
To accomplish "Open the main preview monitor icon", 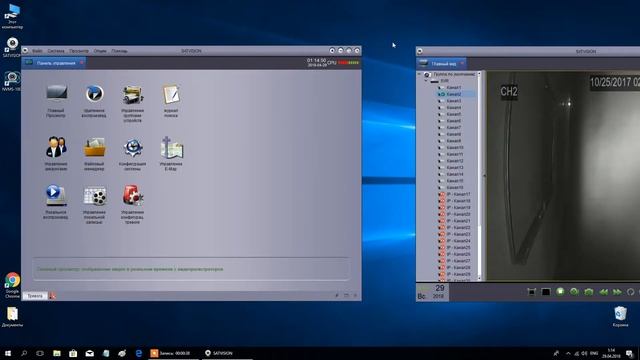I will [x=56, y=94].
